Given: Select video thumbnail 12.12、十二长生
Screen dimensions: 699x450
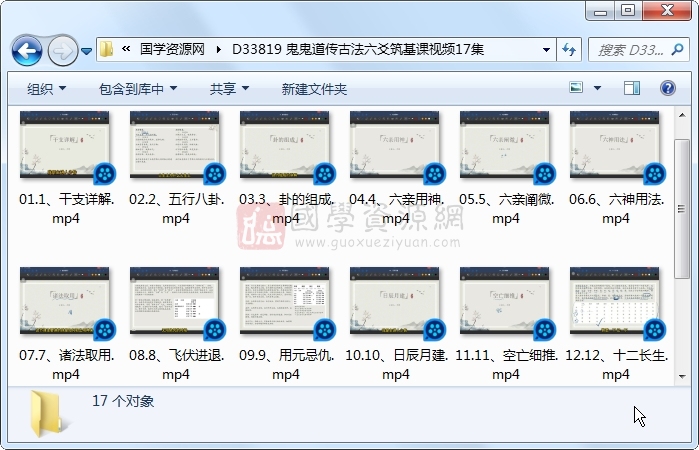Looking at the screenshot, I should [x=614, y=301].
